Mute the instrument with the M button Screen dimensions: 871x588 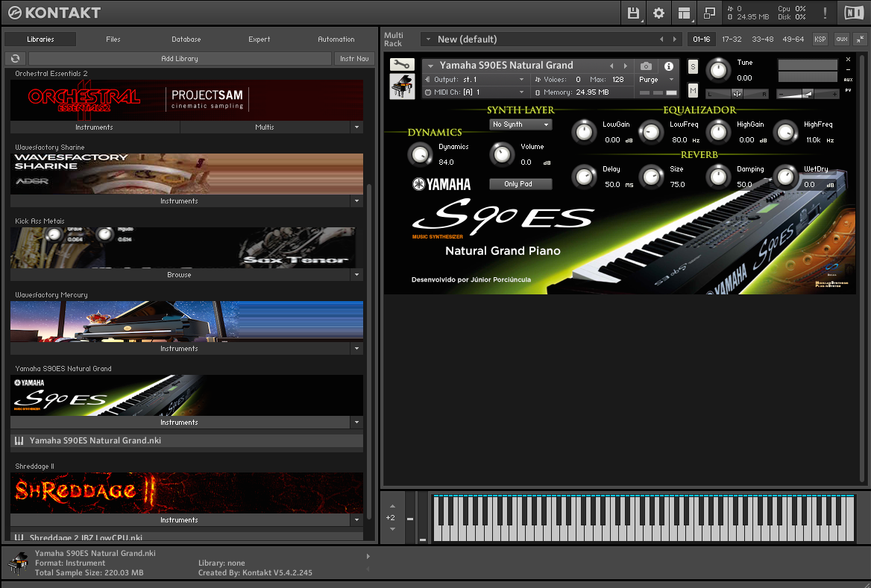click(693, 90)
